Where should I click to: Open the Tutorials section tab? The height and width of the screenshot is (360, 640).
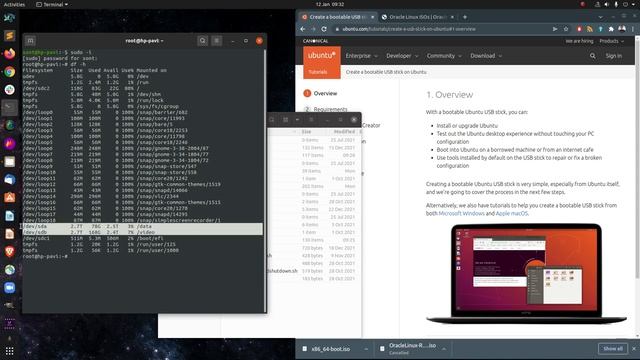318,72
